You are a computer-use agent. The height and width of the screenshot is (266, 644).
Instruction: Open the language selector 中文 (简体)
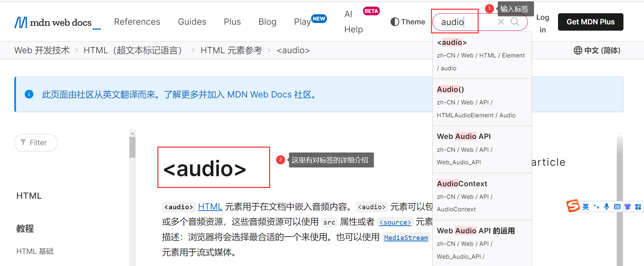(x=597, y=50)
